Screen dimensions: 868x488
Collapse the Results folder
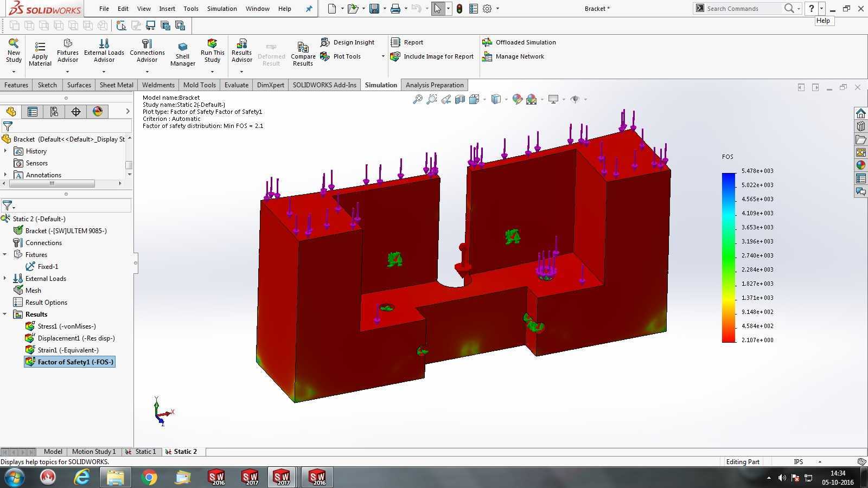point(5,314)
